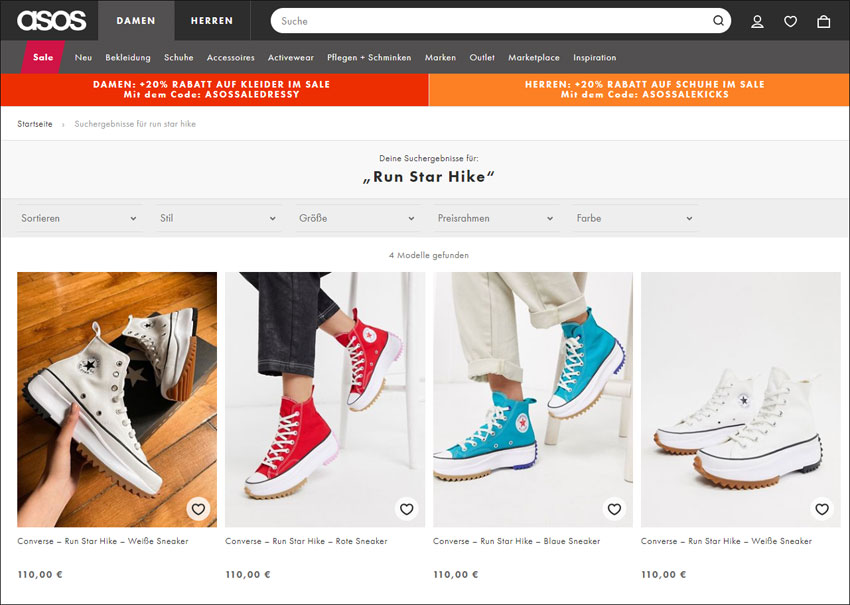Click the Damen Kleider sale banner
Screen dimensions: 850x605
click(x=214, y=89)
